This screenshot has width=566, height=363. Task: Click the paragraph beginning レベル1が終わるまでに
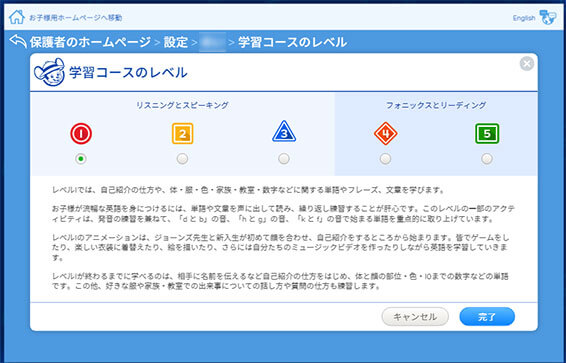click(x=280, y=282)
